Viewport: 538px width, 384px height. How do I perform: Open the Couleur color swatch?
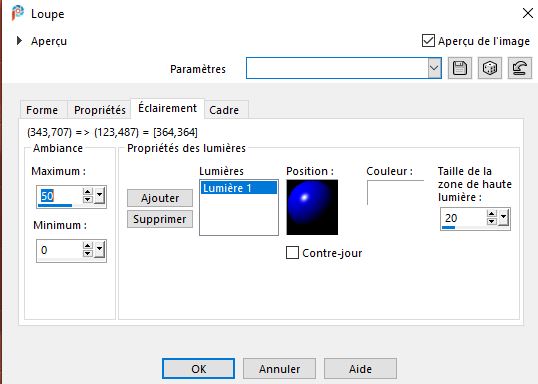click(x=395, y=192)
